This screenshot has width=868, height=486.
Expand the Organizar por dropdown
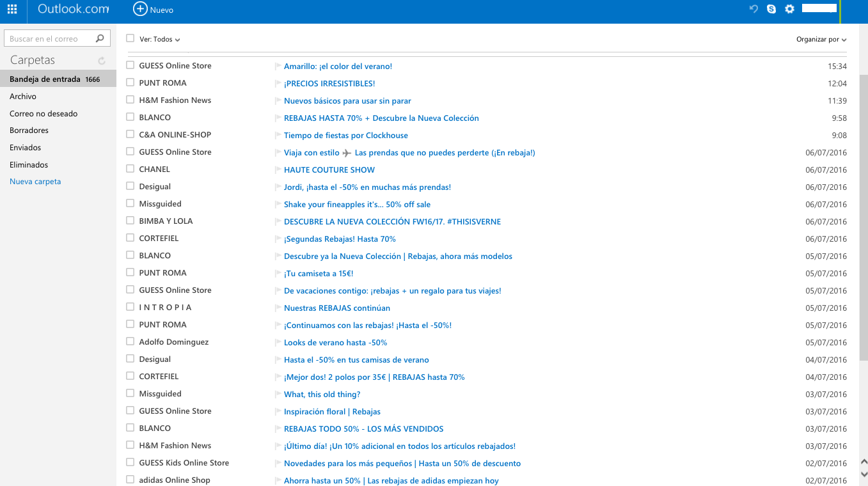point(821,39)
